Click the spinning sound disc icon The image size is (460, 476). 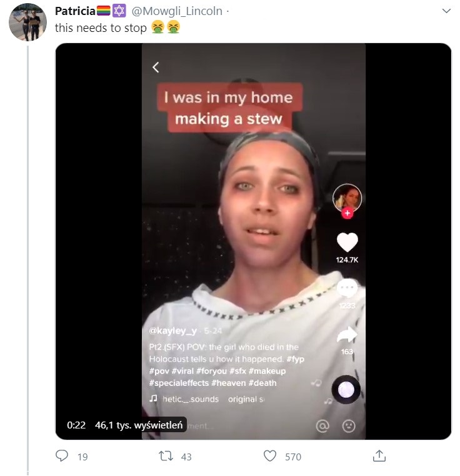pyautogui.click(x=346, y=389)
